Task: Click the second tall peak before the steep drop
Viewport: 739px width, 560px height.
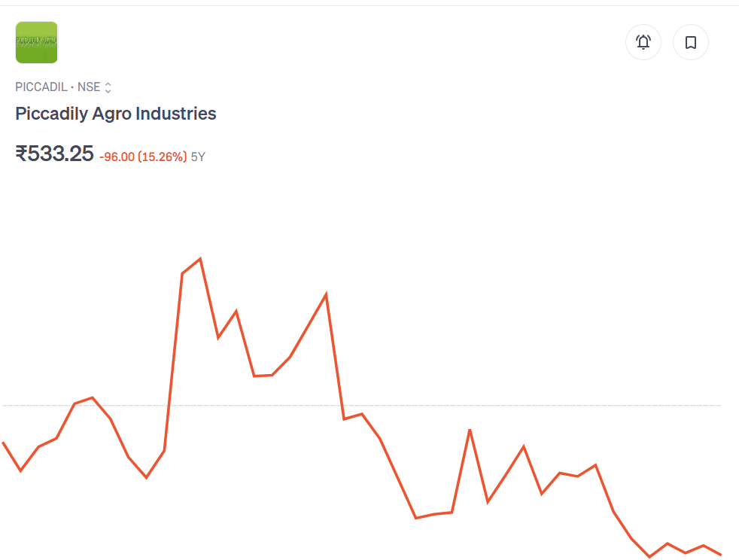Action: click(x=326, y=294)
